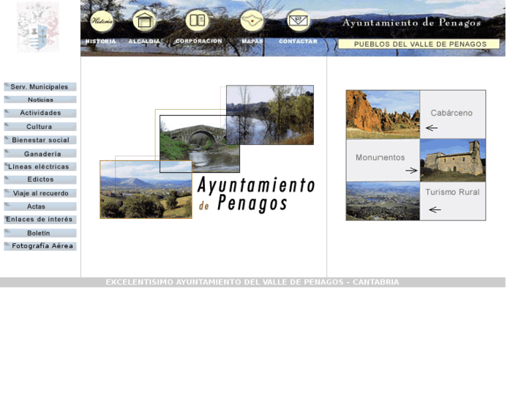
Task: Open Bienestar social
Action: [40, 140]
